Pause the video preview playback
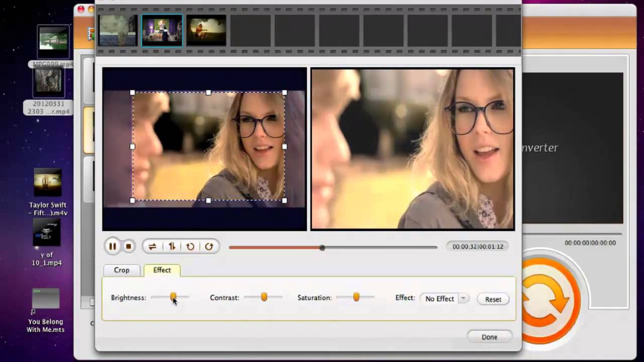Viewport: 644px width, 362px height. coord(113,246)
